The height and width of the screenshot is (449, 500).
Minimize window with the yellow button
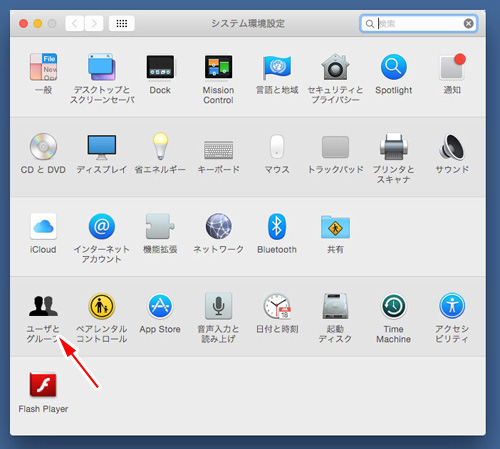click(38, 24)
